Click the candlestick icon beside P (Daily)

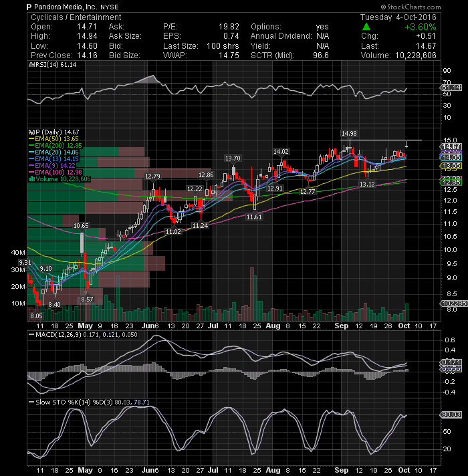[31, 132]
